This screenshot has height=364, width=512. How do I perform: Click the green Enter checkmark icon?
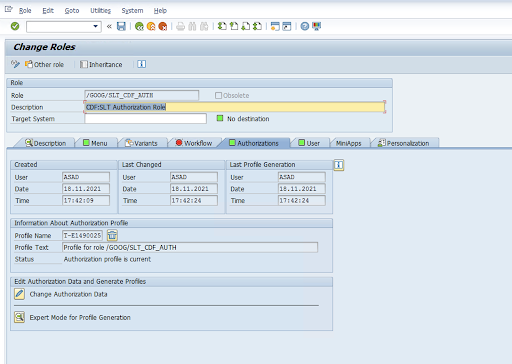pos(15,26)
